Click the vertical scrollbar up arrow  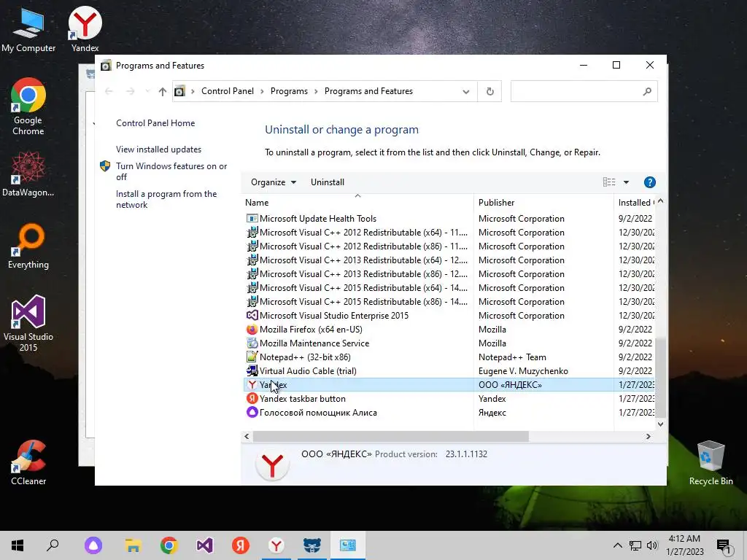[x=660, y=201]
